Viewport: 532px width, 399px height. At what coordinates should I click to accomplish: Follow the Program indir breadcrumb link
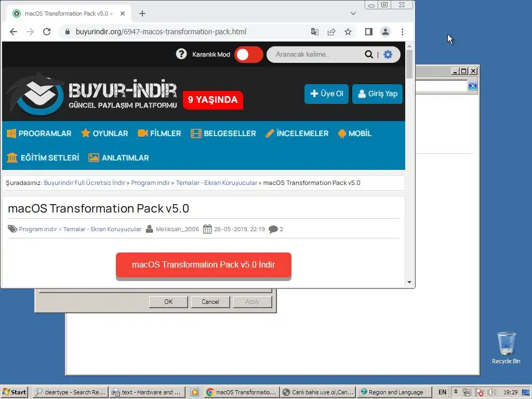point(150,183)
